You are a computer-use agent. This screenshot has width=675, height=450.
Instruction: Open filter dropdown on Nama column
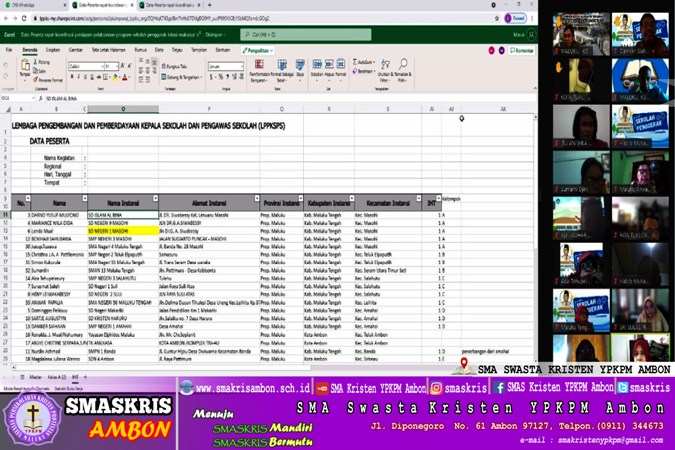click(85, 198)
